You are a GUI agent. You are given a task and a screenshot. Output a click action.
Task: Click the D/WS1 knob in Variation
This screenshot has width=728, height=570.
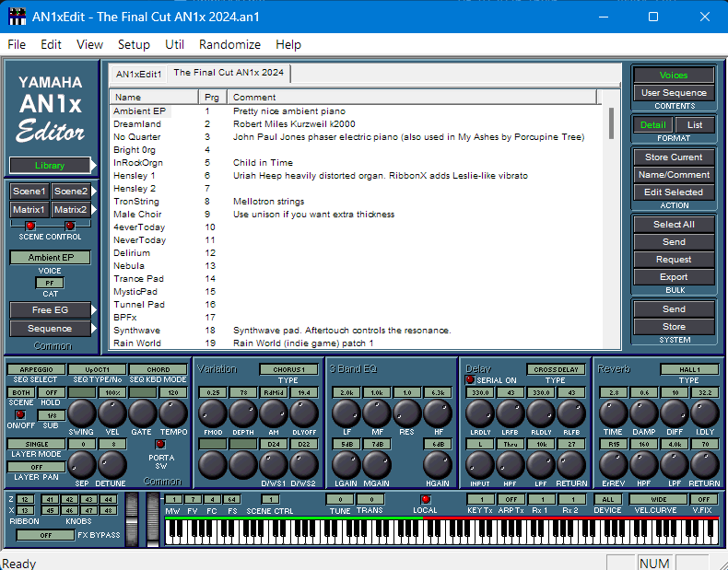[x=274, y=464]
